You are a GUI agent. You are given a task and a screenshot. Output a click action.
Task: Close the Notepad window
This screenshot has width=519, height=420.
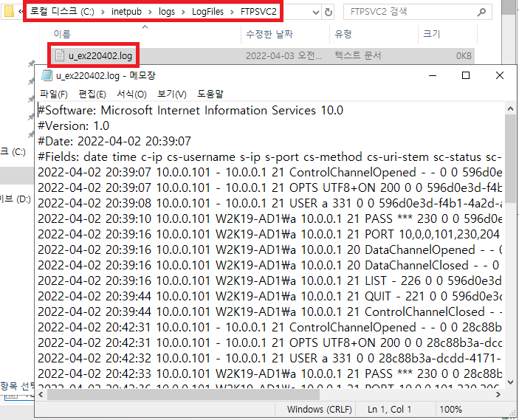[x=500, y=75]
